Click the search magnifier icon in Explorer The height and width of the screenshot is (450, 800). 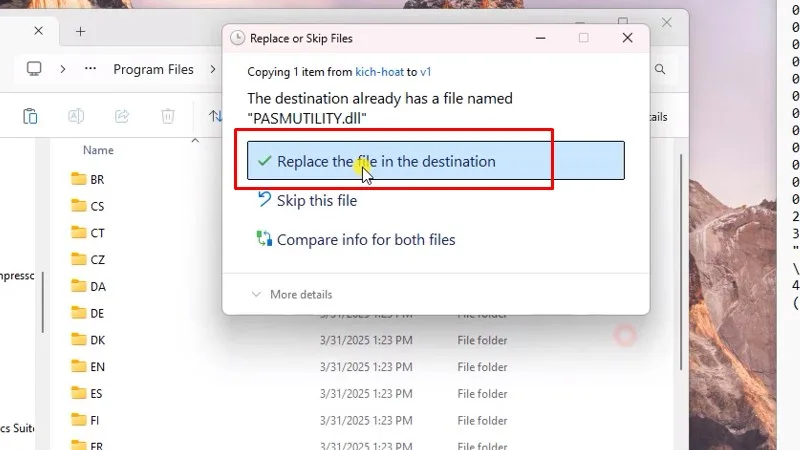tap(660, 69)
